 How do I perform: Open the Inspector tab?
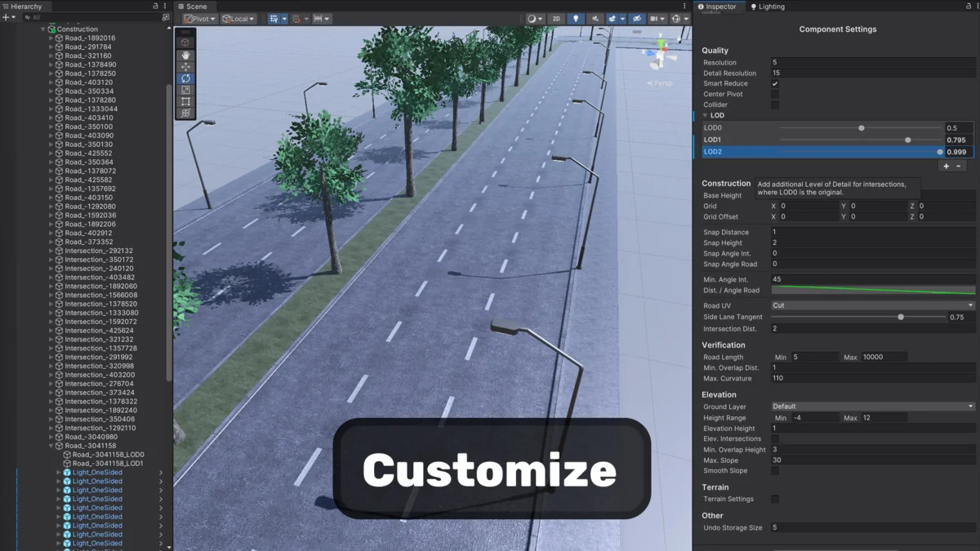[x=717, y=7]
